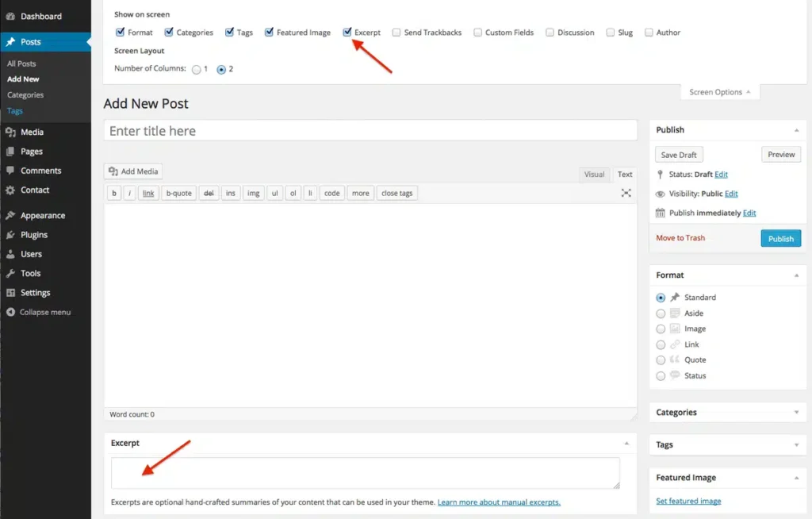Select the Aside post format
The image size is (812, 519).
pos(661,313)
